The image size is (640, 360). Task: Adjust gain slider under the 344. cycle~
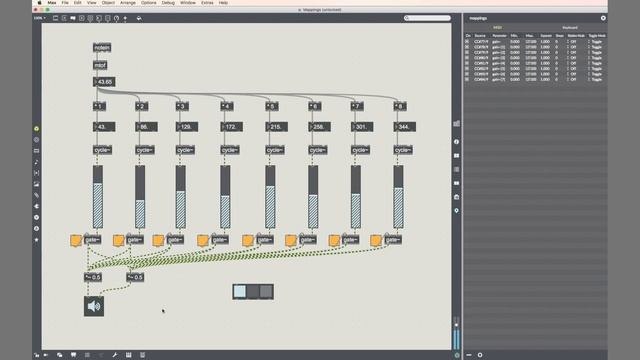click(x=398, y=197)
